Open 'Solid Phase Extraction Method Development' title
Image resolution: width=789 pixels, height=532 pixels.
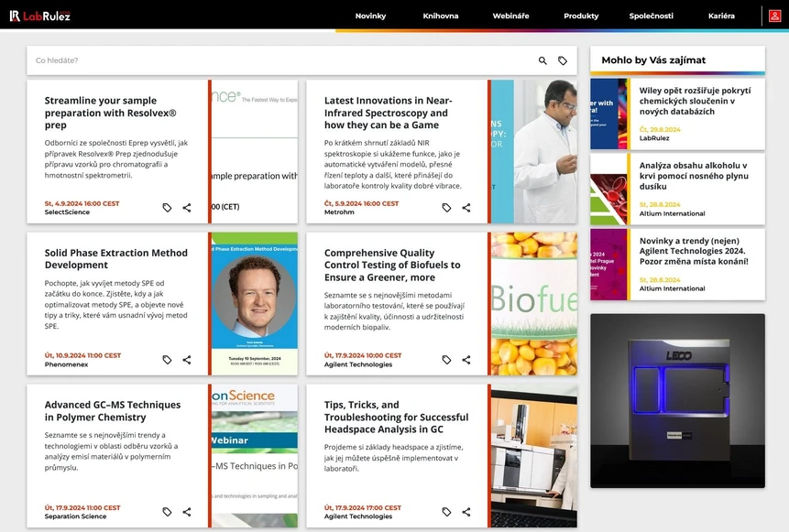pos(115,259)
